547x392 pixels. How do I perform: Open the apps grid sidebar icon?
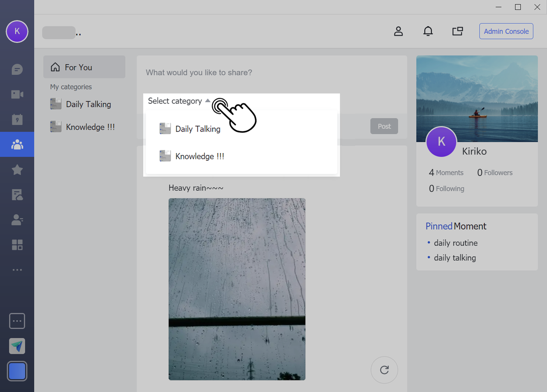[17, 245]
